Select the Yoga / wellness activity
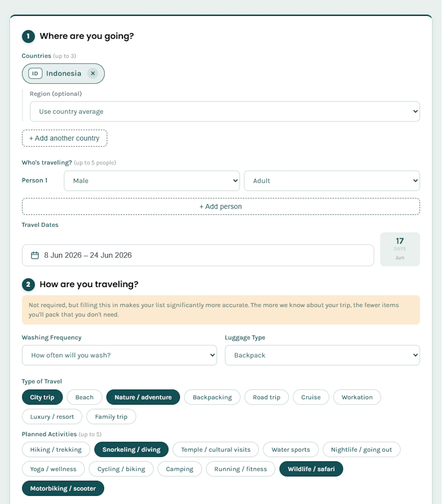The image size is (442, 504). tap(53, 469)
